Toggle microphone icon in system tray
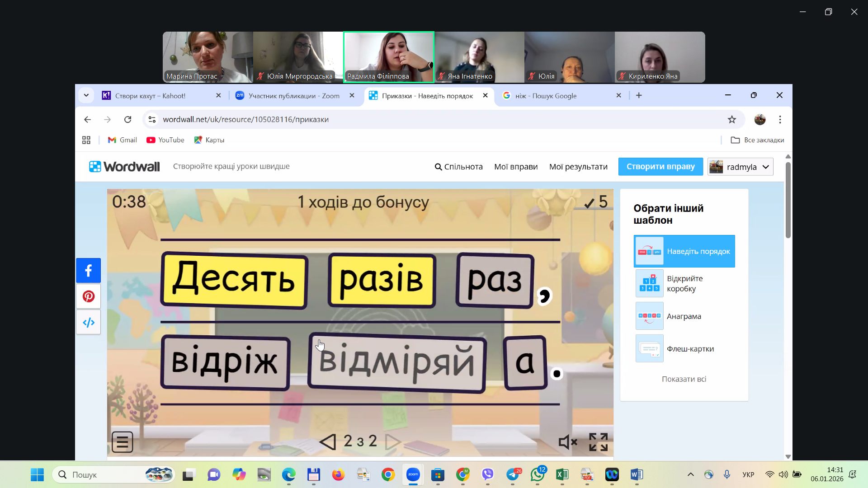The image size is (868, 488). [726, 474]
